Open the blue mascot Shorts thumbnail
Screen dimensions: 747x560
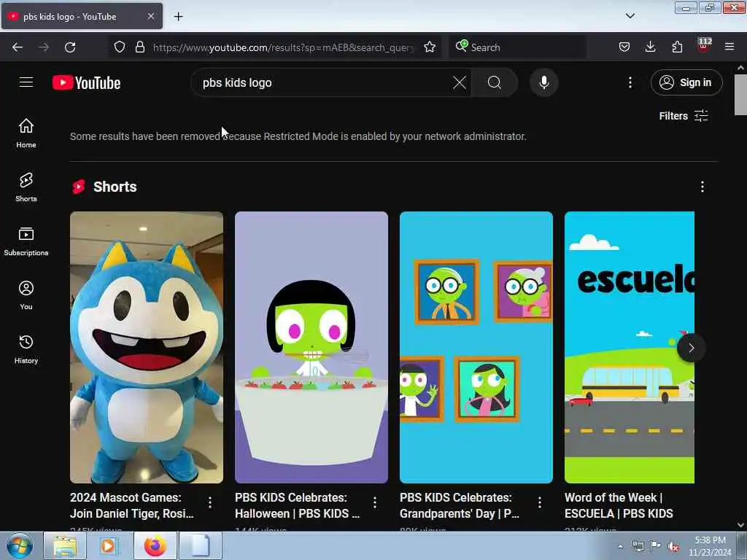pos(146,347)
